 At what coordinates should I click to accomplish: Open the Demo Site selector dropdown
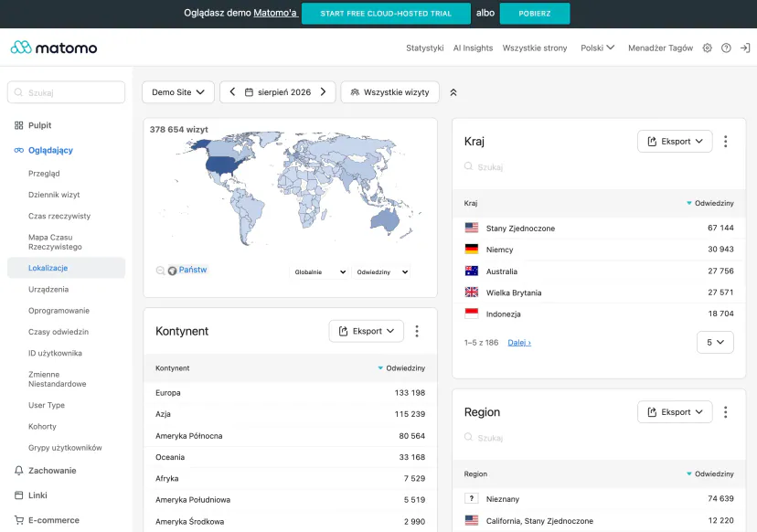tap(178, 92)
